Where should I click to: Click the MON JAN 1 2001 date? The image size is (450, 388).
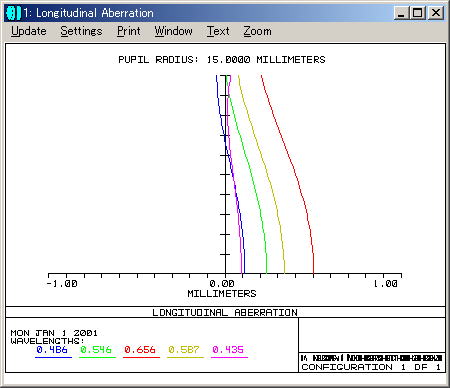coord(54,333)
